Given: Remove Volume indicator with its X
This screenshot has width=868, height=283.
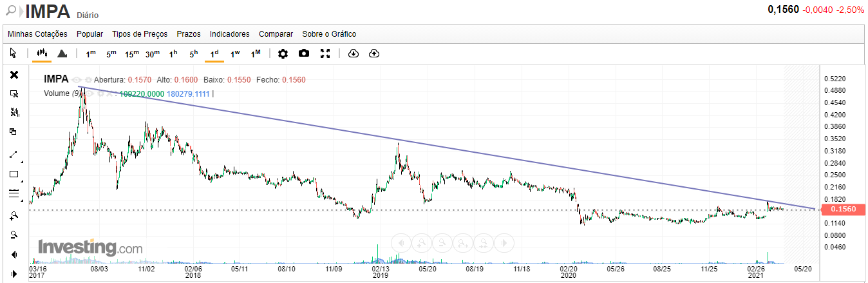Looking at the screenshot, I should pos(111,93).
